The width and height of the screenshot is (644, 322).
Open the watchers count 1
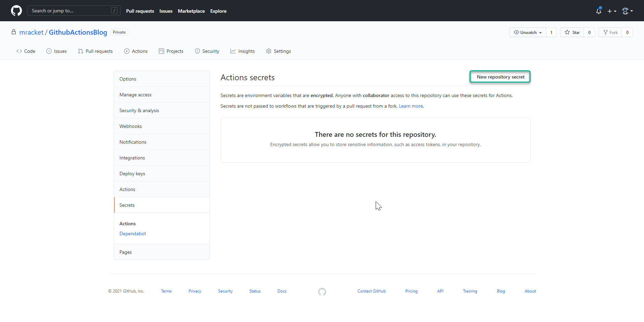(551, 32)
